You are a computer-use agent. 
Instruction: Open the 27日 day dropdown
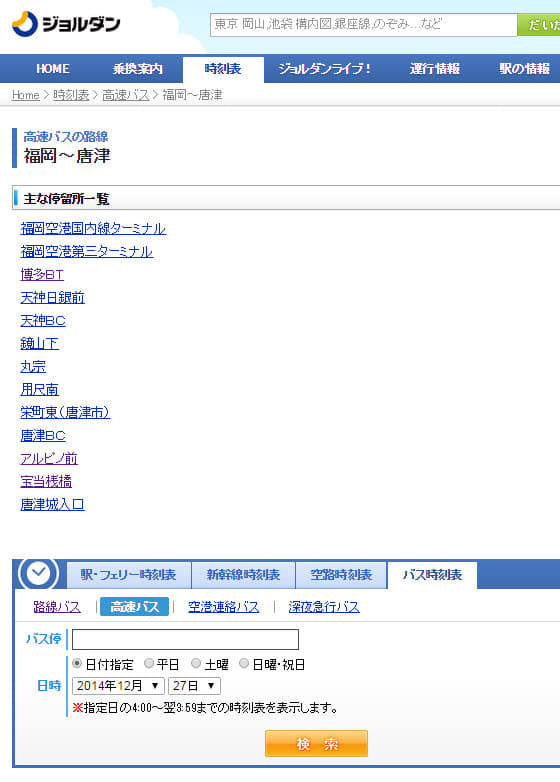coord(194,686)
